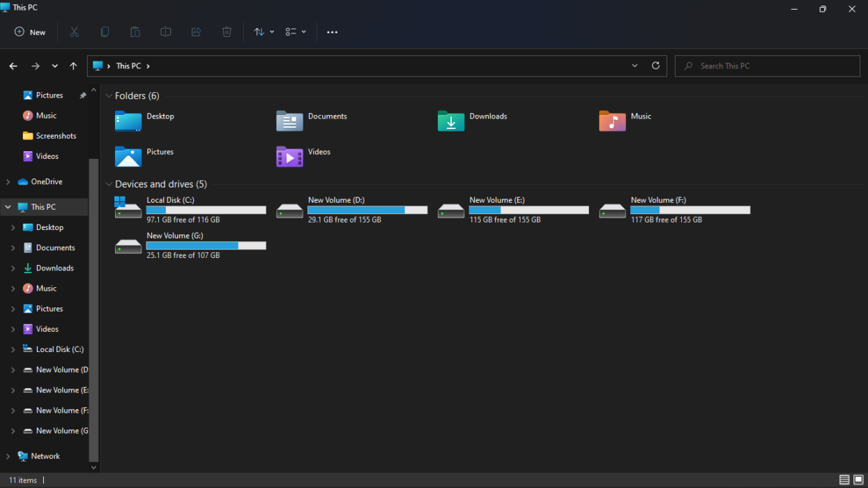Click the Share icon in toolbar
The image size is (868, 488).
tap(196, 32)
